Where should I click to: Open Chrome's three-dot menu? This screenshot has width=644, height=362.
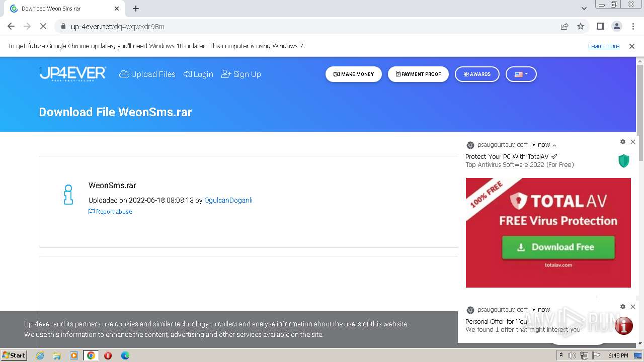633,26
